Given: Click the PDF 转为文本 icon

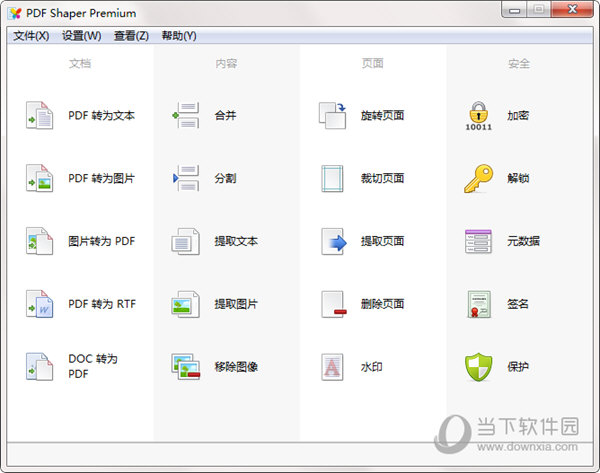Looking at the screenshot, I should [x=39, y=115].
